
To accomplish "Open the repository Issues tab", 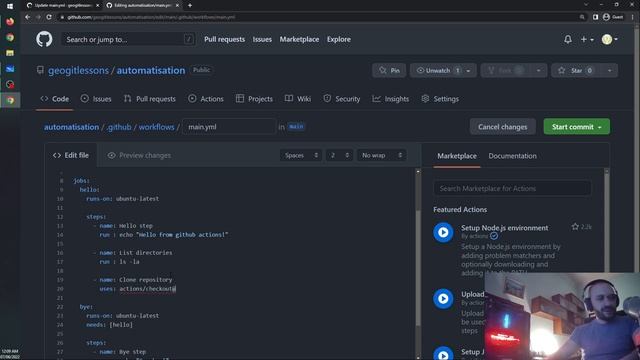I will pos(96,99).
